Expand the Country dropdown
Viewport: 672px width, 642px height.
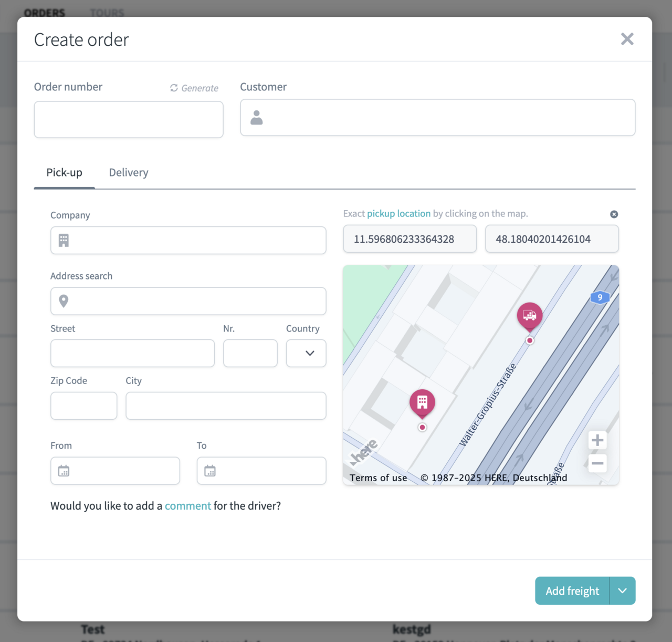[306, 353]
